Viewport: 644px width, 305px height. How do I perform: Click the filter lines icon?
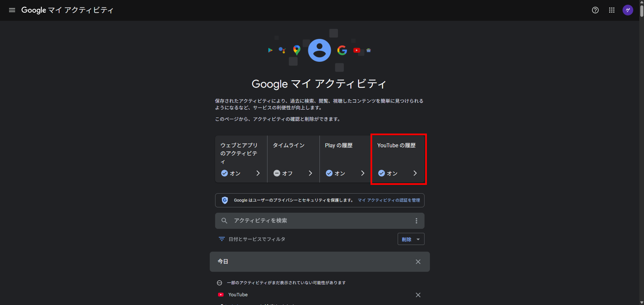(x=222, y=239)
